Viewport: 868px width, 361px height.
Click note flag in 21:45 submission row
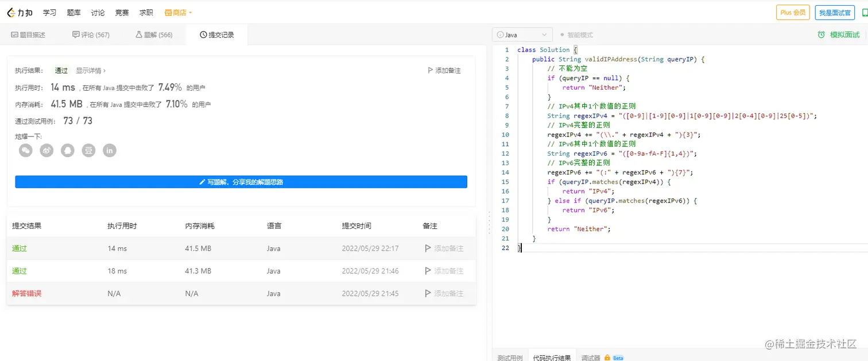pos(427,293)
